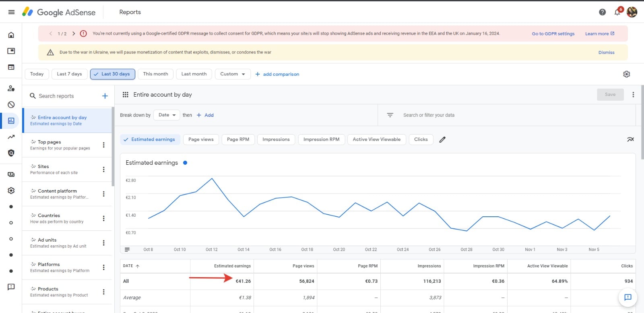Screen dimensions: 644x313
Task: Open the chat feedback floating button
Action: [x=628, y=297]
